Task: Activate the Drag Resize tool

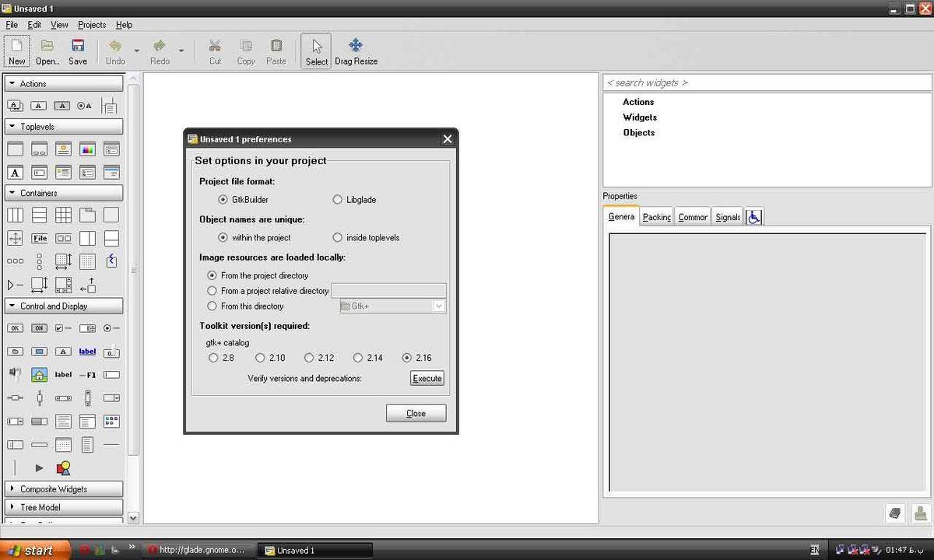Action: [x=356, y=51]
